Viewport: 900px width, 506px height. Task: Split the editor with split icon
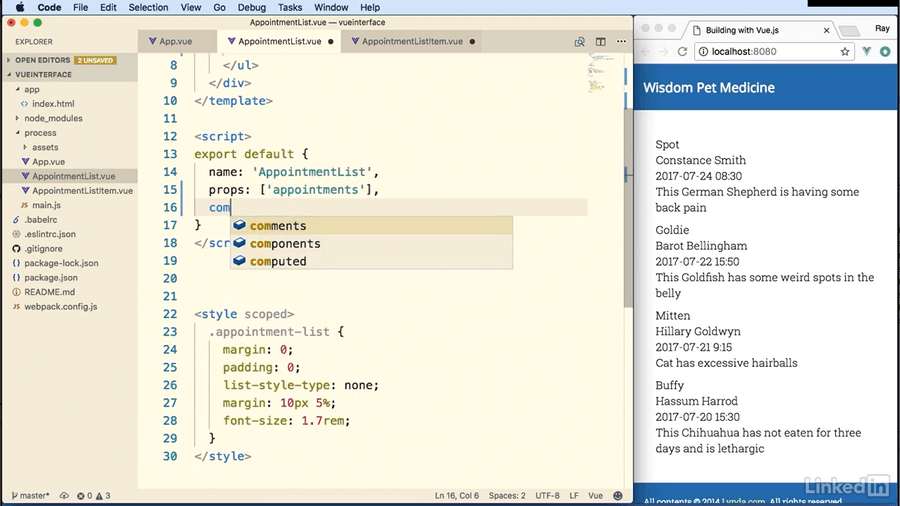pyautogui.click(x=600, y=41)
